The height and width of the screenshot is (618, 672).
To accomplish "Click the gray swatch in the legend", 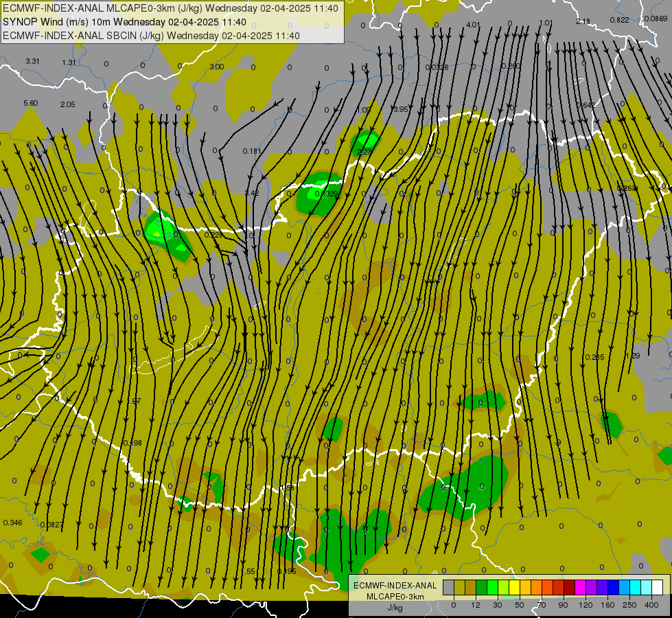I will click(448, 587).
